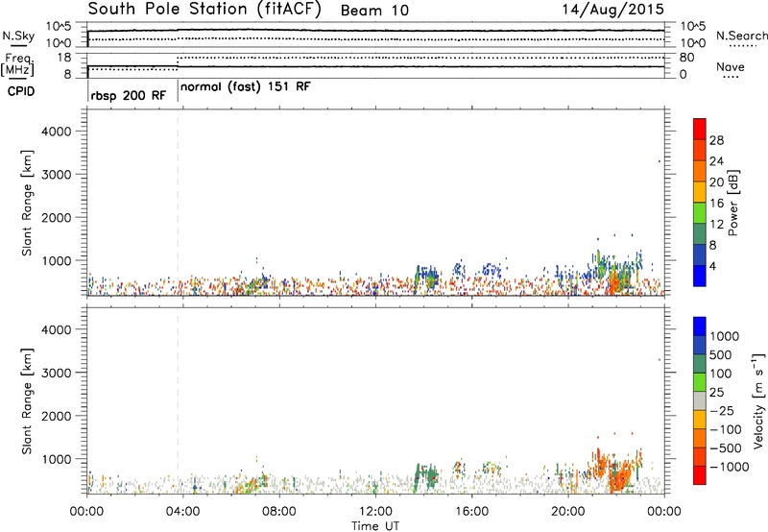Click the 'N.Sky' legend label

point(18,36)
